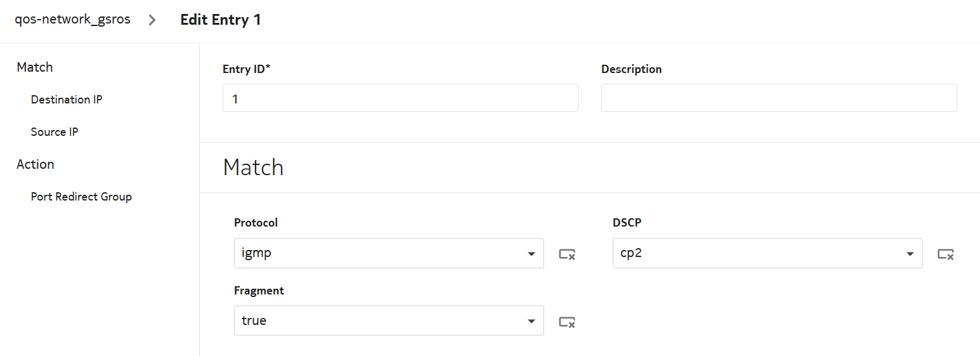Select Destination IP in sidebar

pos(67,100)
